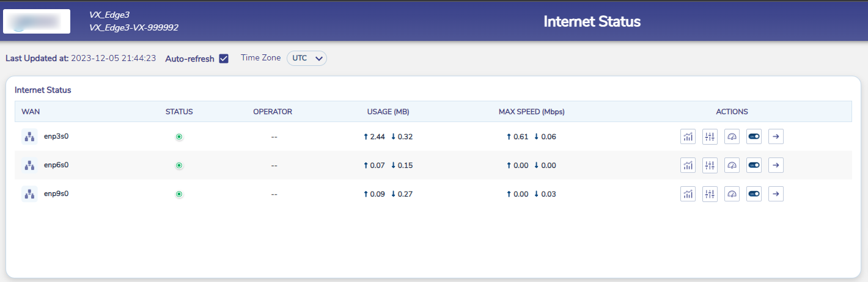
Task: Click arrow icon in enp6s0 row
Action: point(776,165)
